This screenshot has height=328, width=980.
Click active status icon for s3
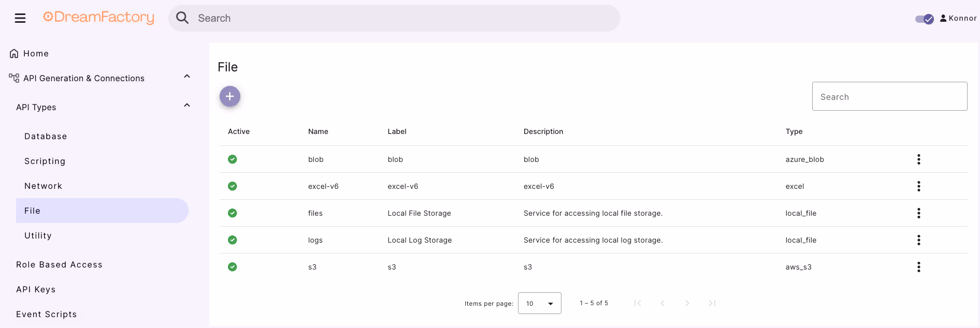(x=233, y=267)
